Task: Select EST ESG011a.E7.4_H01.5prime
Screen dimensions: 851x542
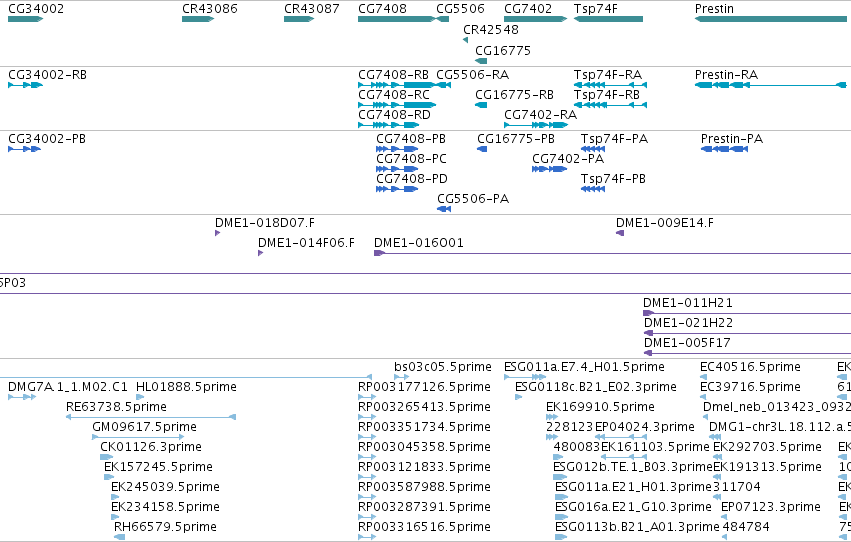Action: pyautogui.click(x=525, y=377)
